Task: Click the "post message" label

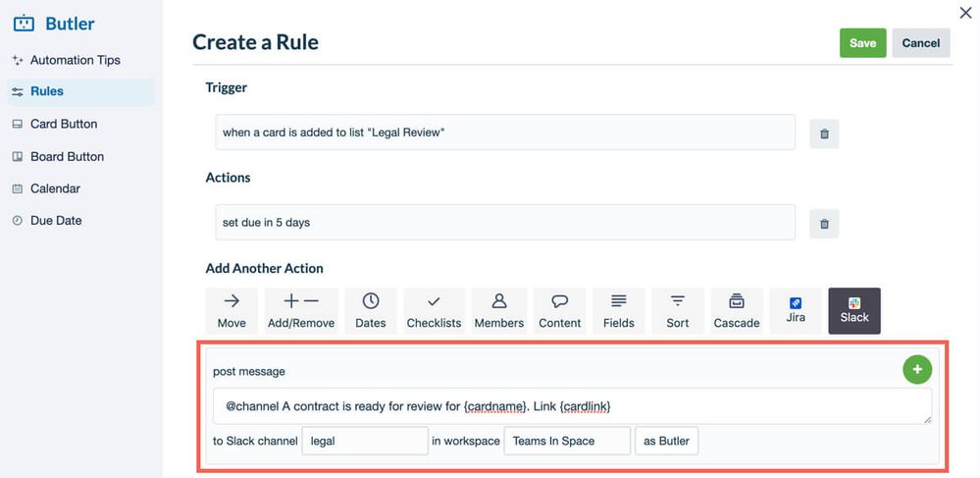Action: tap(249, 372)
